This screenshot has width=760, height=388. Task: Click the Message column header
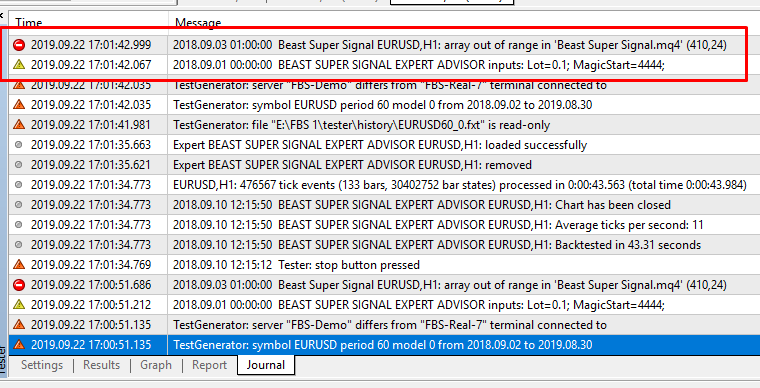pos(198,23)
